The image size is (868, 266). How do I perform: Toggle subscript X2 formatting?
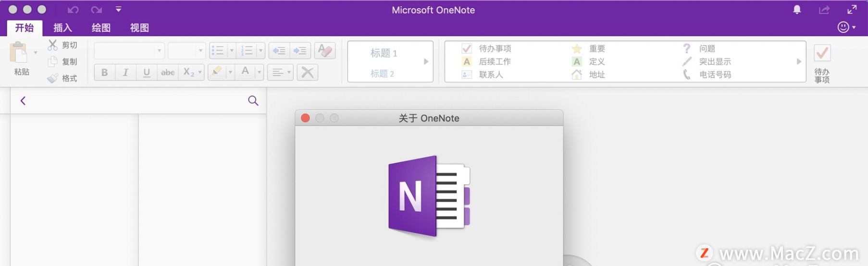click(x=188, y=73)
